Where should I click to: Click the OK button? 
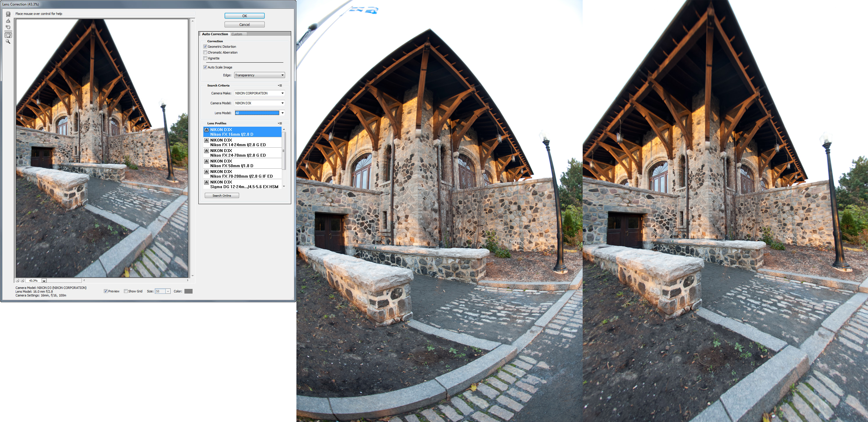click(x=244, y=16)
